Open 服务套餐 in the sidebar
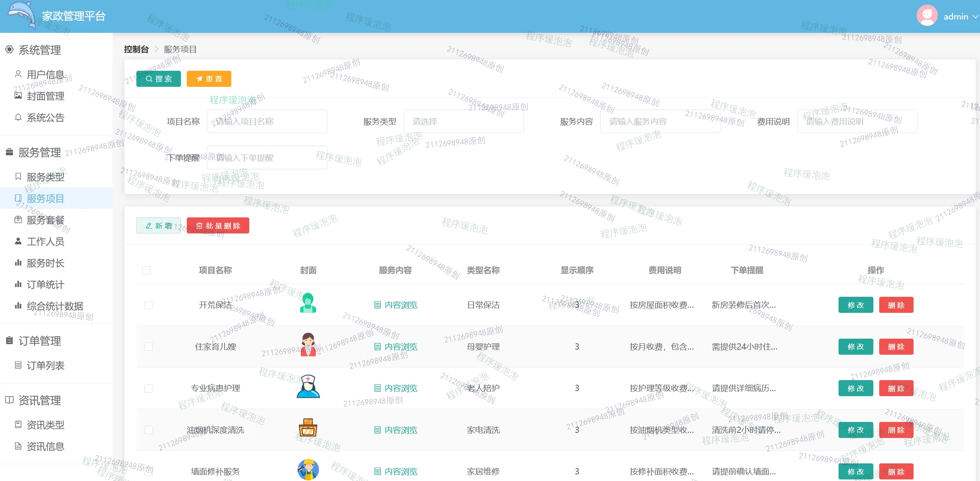The image size is (980, 481). [45, 220]
